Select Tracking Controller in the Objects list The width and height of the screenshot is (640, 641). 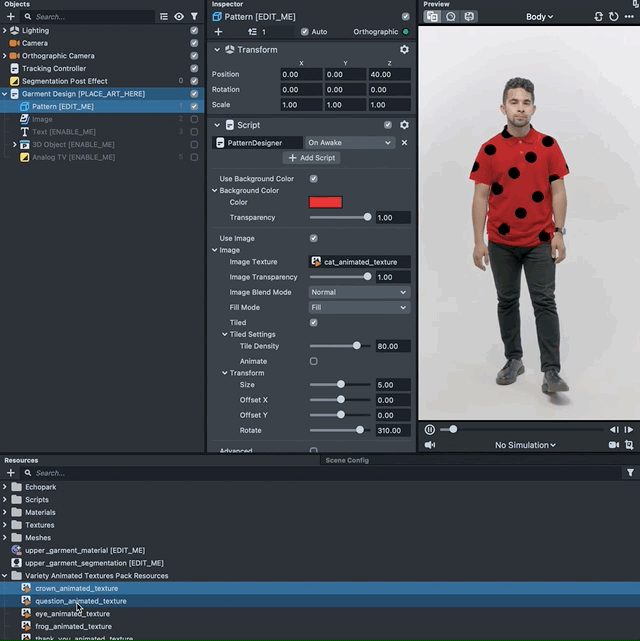tap(54, 69)
